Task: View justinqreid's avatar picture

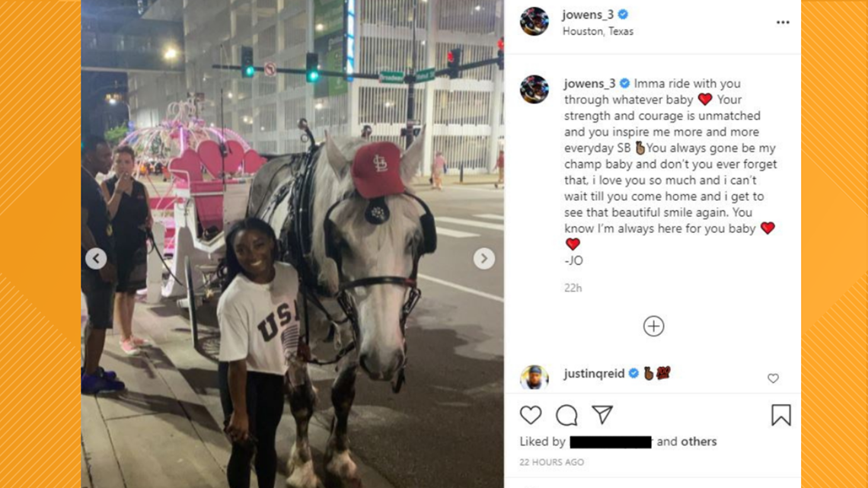Action: tap(535, 378)
